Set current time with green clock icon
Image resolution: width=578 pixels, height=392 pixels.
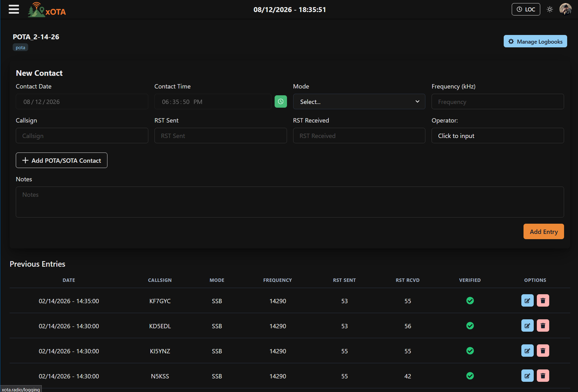[x=280, y=101]
